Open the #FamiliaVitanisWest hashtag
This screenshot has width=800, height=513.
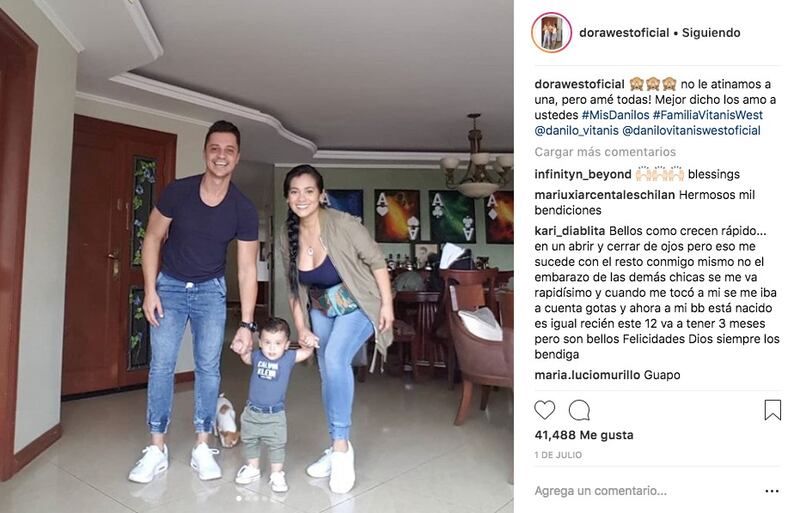point(708,115)
